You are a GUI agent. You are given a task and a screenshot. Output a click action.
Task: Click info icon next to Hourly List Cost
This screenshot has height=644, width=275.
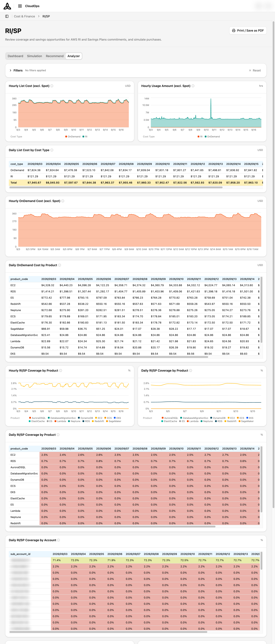52,86
